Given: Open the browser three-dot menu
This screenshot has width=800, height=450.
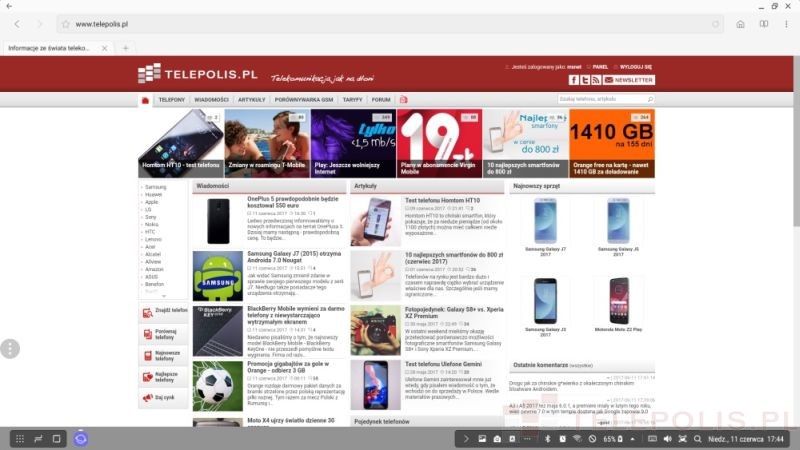Looking at the screenshot, I should [x=786, y=24].
